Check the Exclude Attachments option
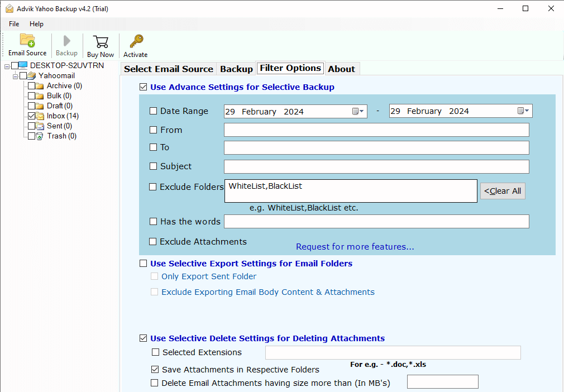Image resolution: width=564 pixels, height=392 pixels. click(153, 242)
